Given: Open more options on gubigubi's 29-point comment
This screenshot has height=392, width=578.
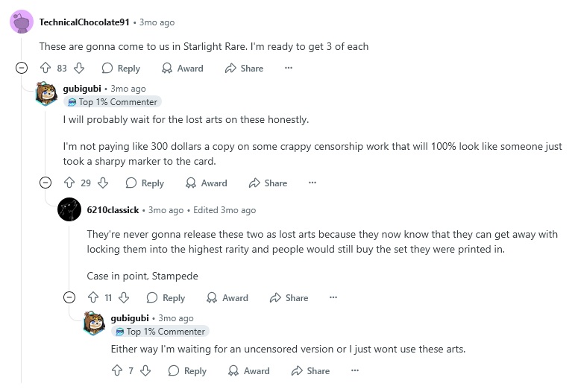Looking at the screenshot, I should [x=312, y=183].
